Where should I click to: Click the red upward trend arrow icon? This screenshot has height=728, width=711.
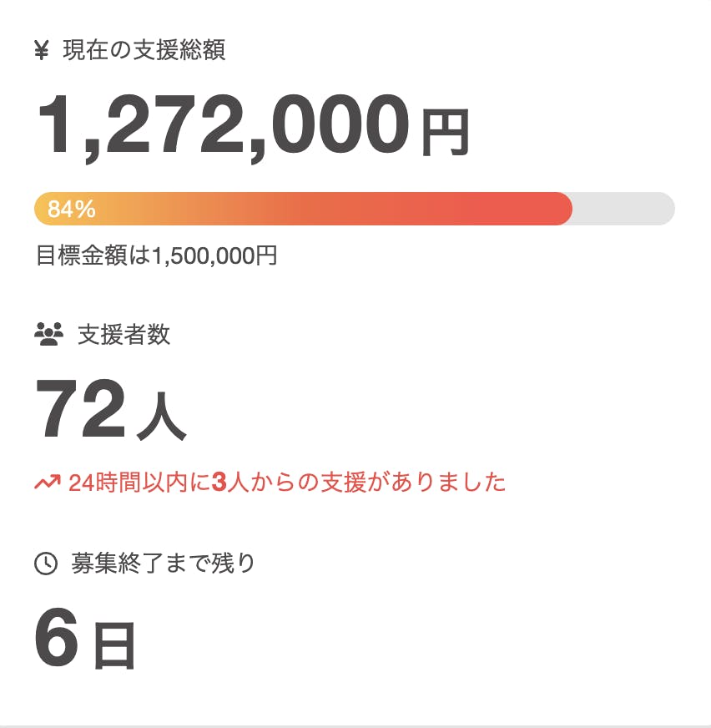point(47,483)
